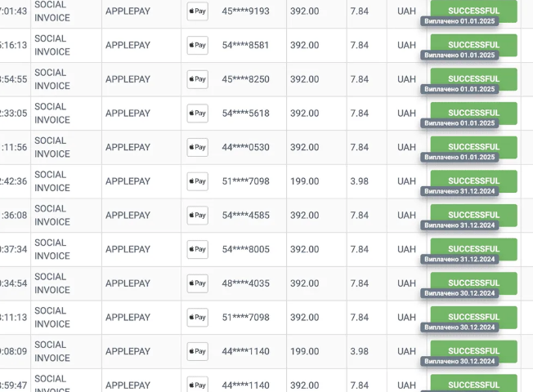The width and height of the screenshot is (533, 392).
Task: Click the Apple Pay icon beside card 54****4585
Action: (x=197, y=216)
